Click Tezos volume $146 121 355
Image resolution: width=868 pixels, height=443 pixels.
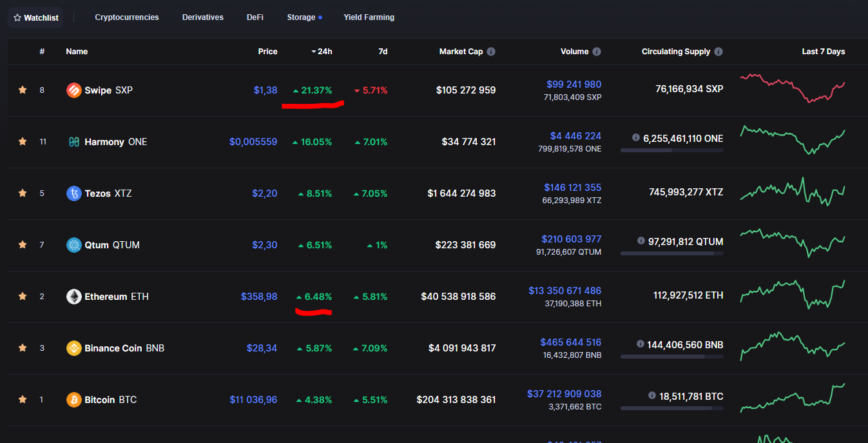(572, 188)
